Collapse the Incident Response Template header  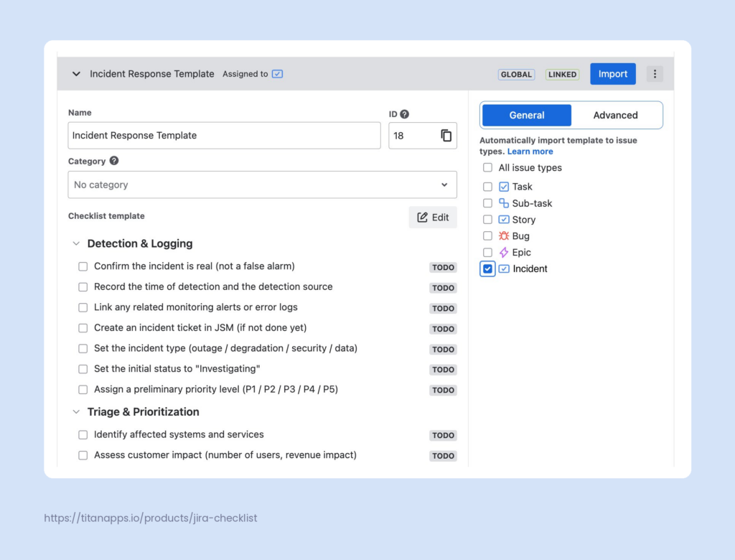(x=76, y=74)
